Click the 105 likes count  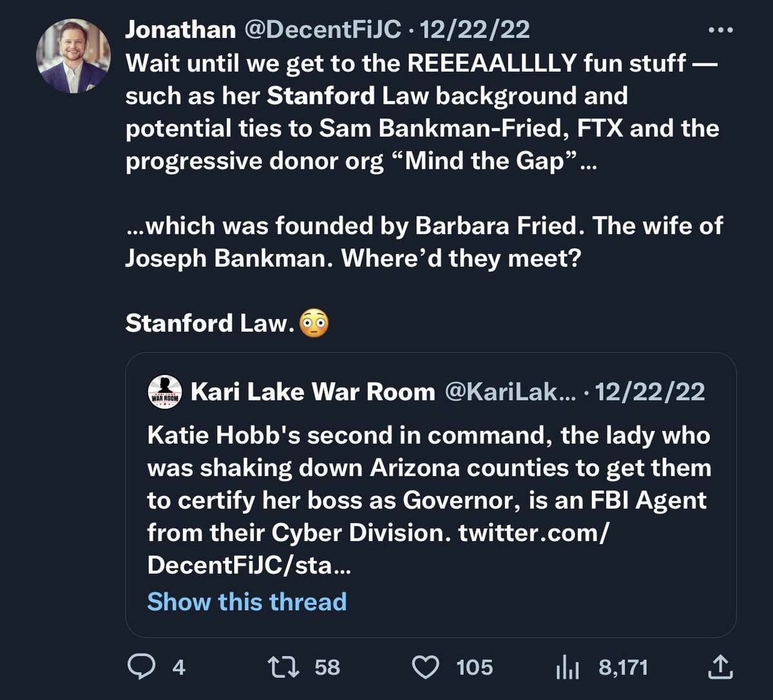(x=475, y=668)
